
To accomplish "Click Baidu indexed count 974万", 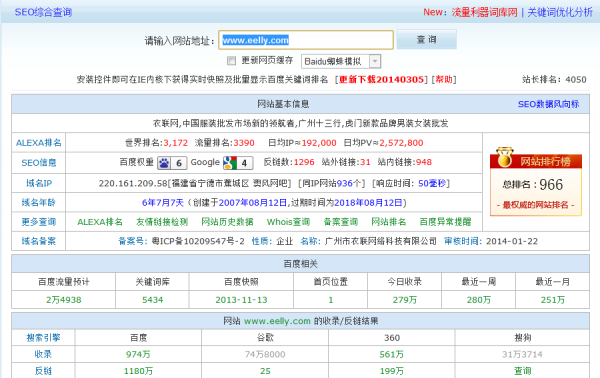I will (138, 355).
